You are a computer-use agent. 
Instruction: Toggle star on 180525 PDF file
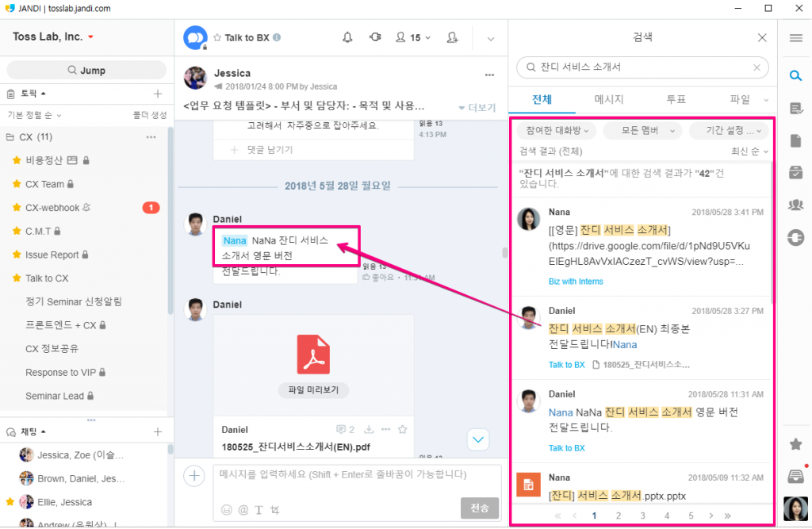[402, 429]
